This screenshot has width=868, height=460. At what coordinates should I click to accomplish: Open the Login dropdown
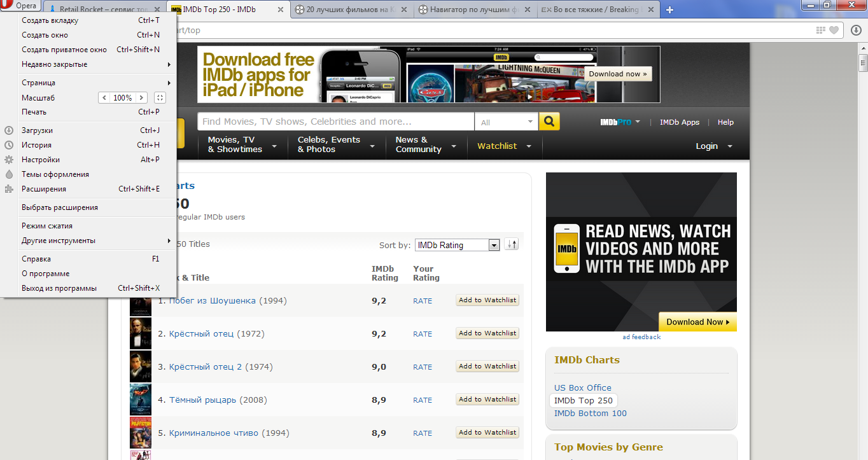click(x=714, y=146)
